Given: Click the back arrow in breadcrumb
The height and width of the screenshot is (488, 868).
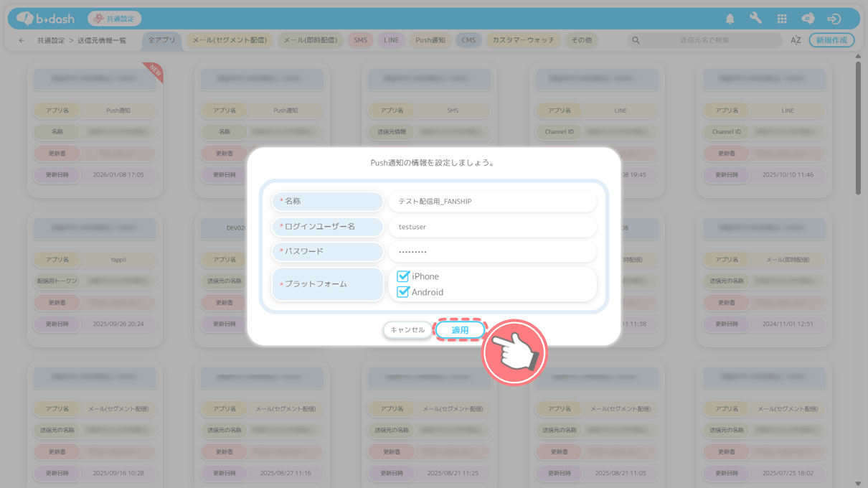Looking at the screenshot, I should tap(22, 41).
